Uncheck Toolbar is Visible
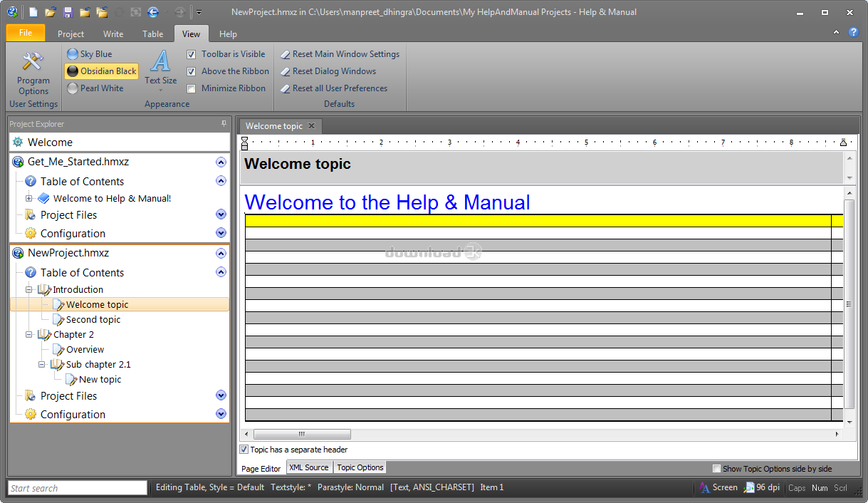 pyautogui.click(x=191, y=54)
